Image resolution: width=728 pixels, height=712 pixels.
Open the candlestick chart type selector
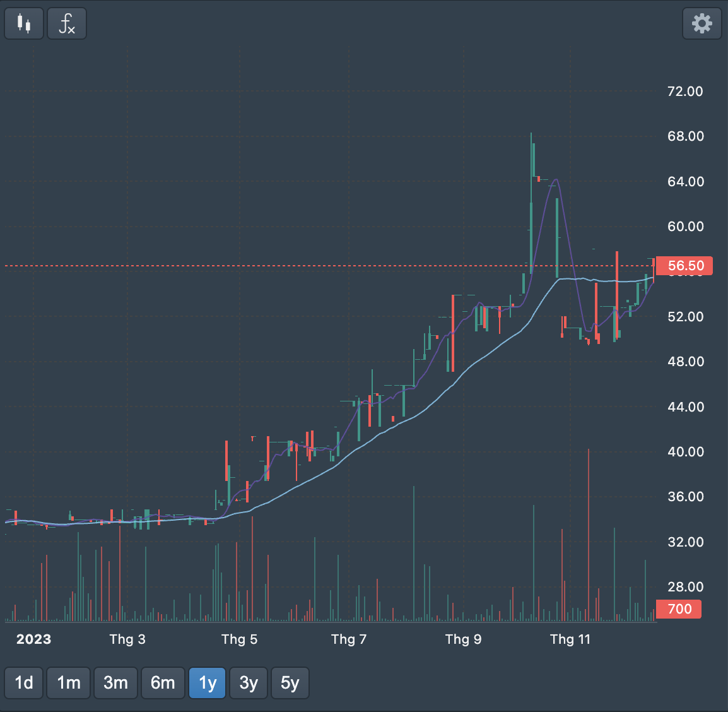tap(24, 24)
